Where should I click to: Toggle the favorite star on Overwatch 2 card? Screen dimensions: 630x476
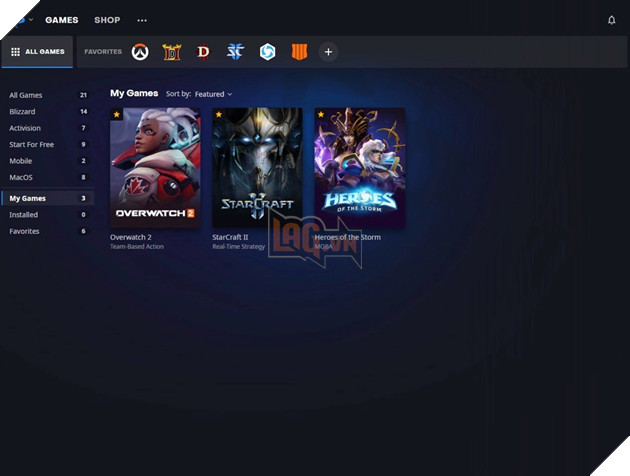pyautogui.click(x=117, y=115)
